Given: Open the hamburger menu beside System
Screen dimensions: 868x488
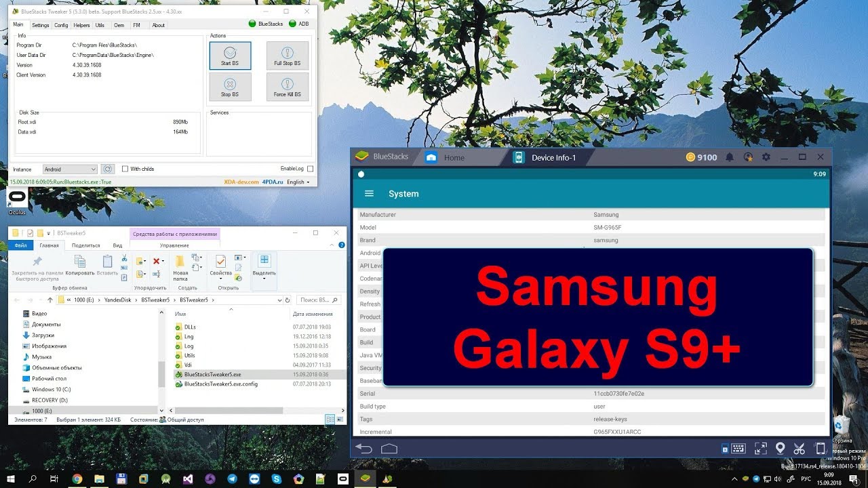Looking at the screenshot, I should 370,194.
